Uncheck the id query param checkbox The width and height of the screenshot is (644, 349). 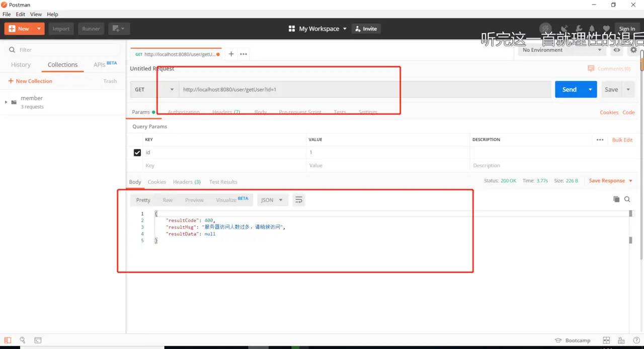click(137, 153)
